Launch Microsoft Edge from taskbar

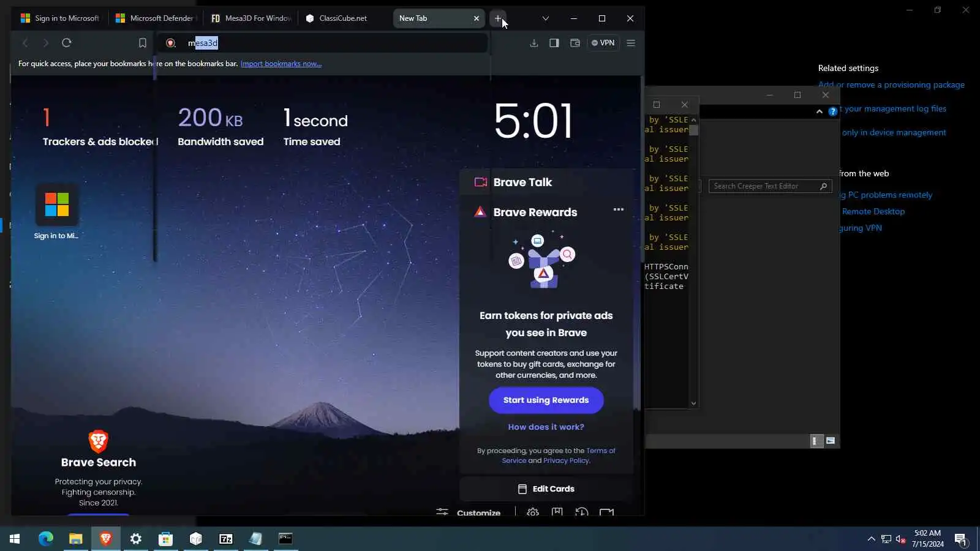[x=46, y=539]
